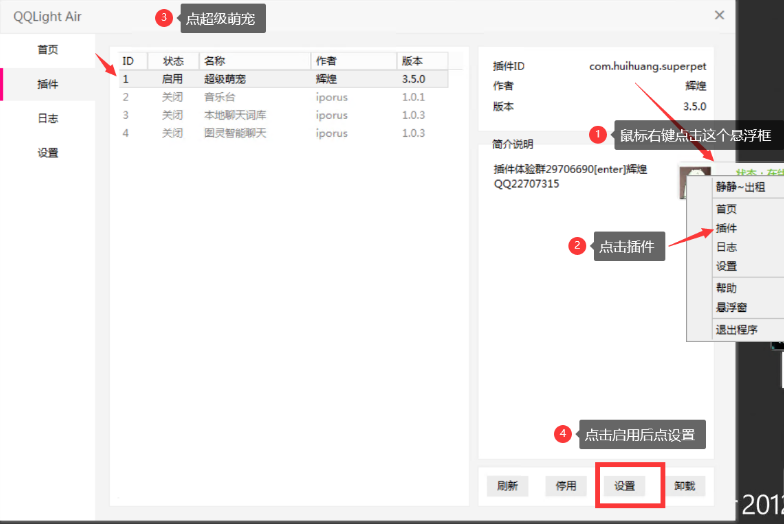Go to 设置 in the left sidebar

(48, 153)
